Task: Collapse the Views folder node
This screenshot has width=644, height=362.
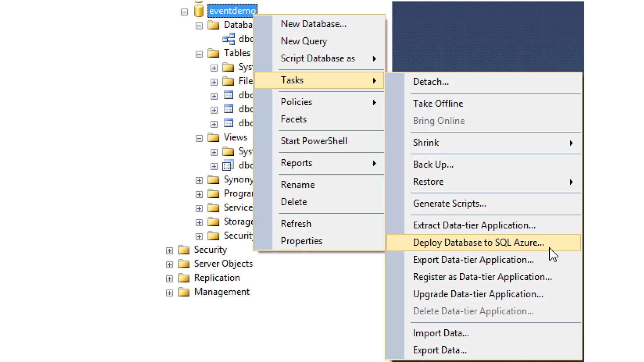Action: [199, 138]
